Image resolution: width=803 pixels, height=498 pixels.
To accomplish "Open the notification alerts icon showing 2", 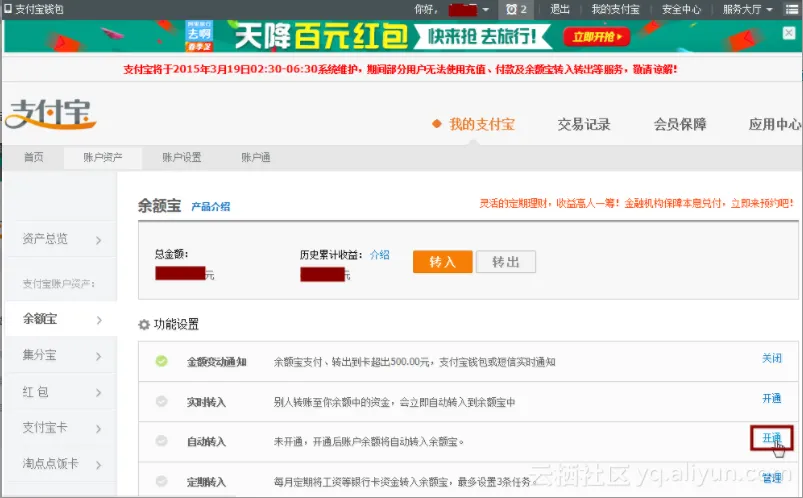I will click(515, 9).
